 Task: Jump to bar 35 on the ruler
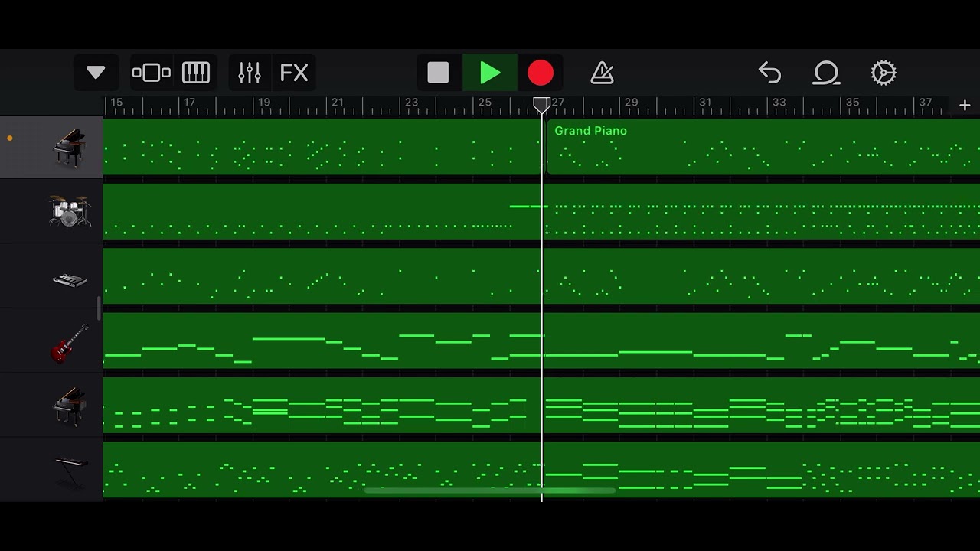(852, 102)
